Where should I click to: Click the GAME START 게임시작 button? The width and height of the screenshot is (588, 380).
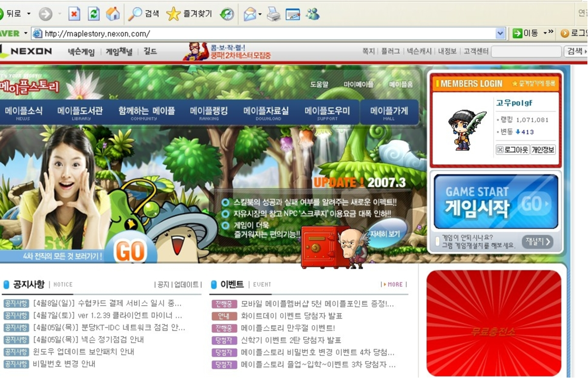pyautogui.click(x=496, y=202)
